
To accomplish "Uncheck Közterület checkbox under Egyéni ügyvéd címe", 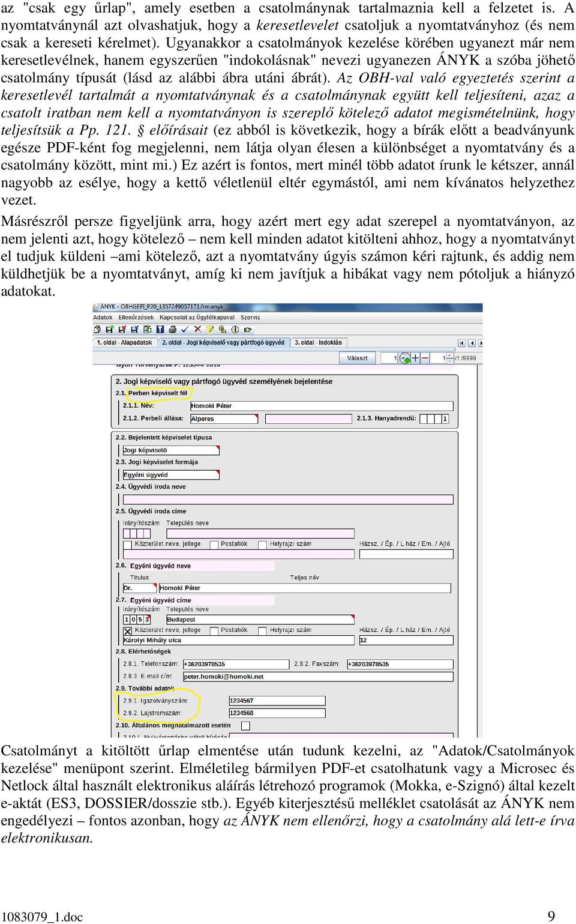I will tap(127, 631).
